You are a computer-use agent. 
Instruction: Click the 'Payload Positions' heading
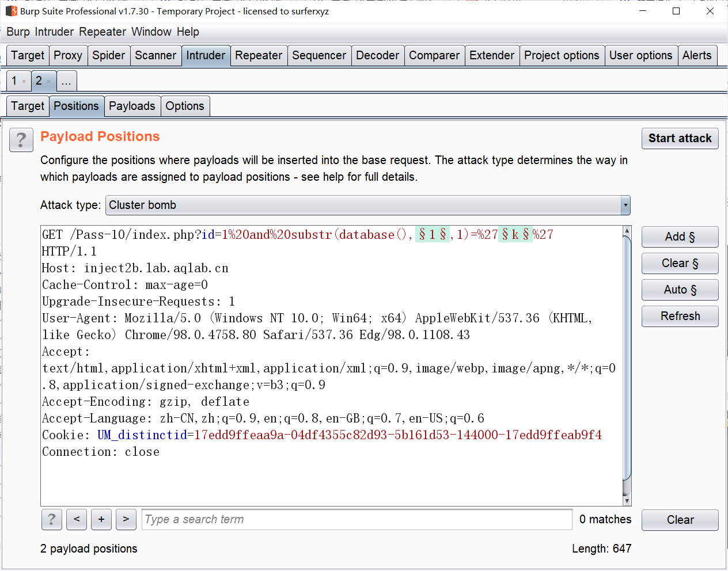(x=100, y=136)
